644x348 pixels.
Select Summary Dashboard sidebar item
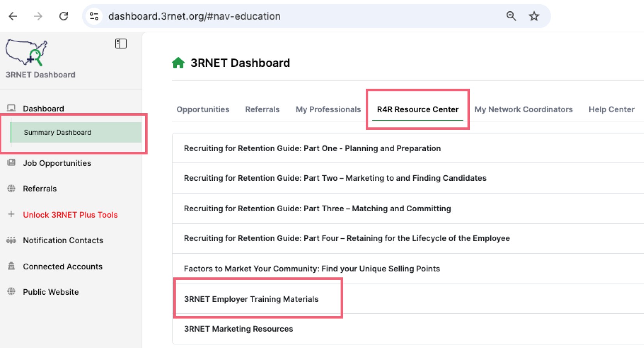(x=76, y=132)
